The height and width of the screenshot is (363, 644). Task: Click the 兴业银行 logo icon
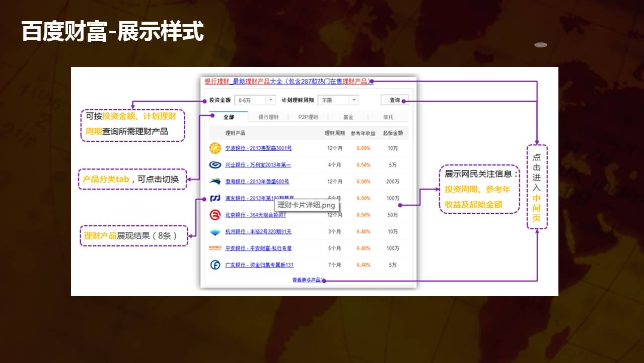click(215, 165)
